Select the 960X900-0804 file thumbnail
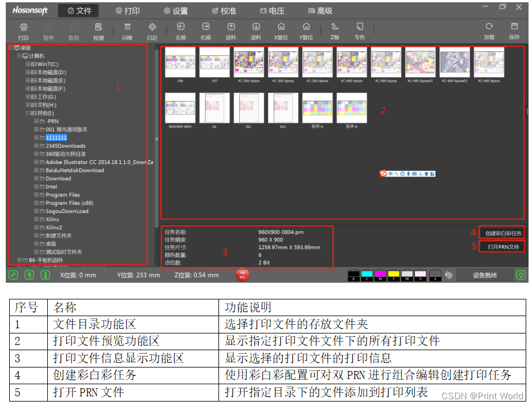The width and height of the screenshot is (532, 405). pyautogui.click(x=180, y=108)
